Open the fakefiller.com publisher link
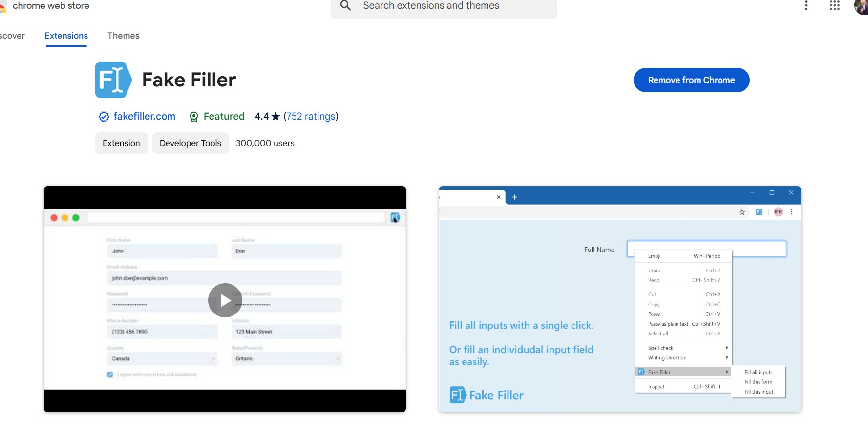The image size is (868, 438). [145, 116]
